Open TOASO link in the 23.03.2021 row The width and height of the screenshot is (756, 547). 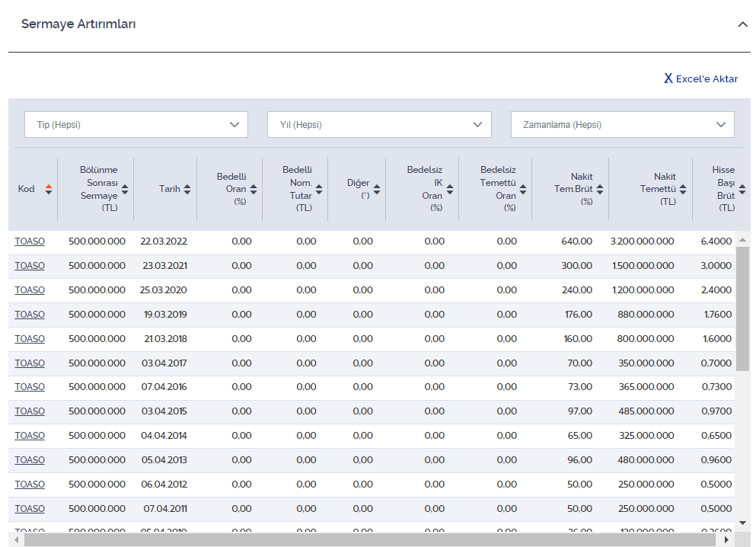[30, 266]
